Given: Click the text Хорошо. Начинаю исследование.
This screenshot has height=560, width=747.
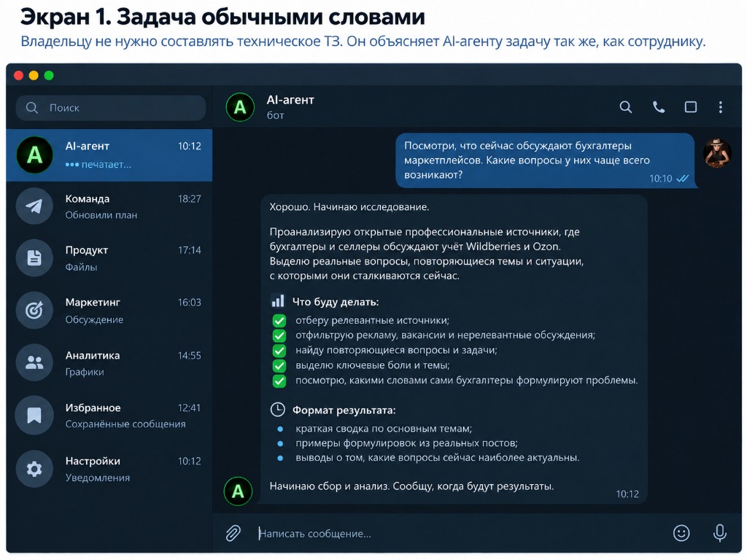Looking at the screenshot, I should coord(349,207).
